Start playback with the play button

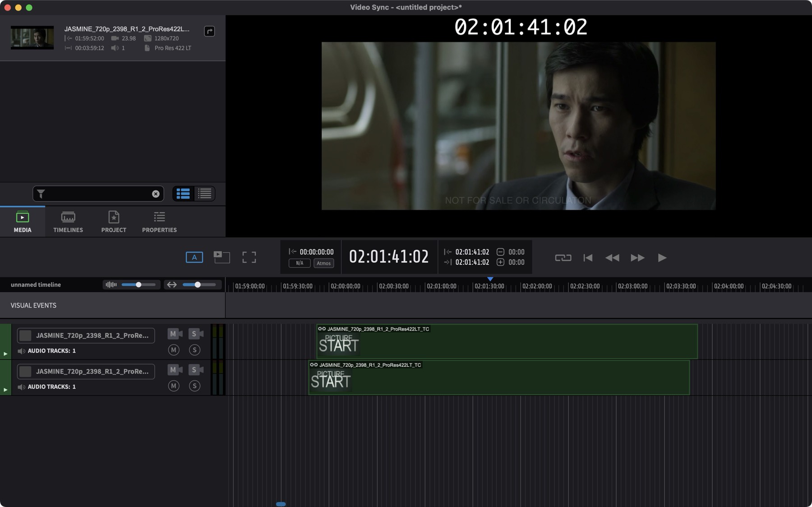pyautogui.click(x=662, y=258)
